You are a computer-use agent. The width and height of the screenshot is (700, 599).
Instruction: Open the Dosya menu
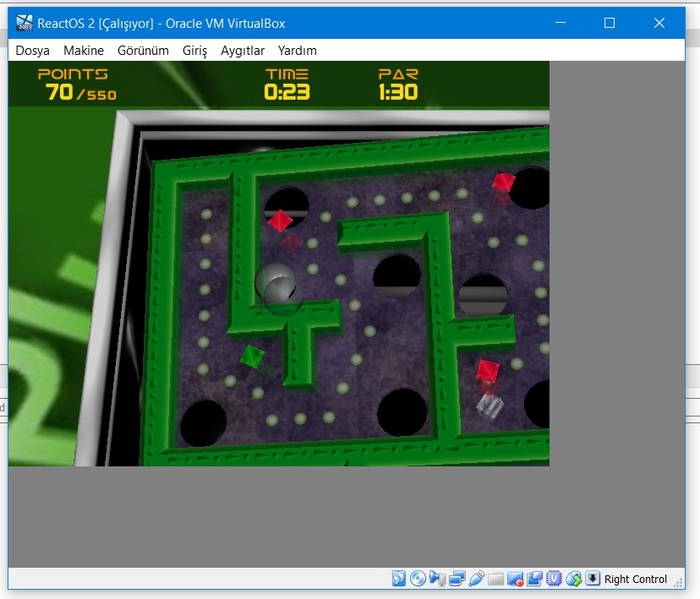click(32, 51)
